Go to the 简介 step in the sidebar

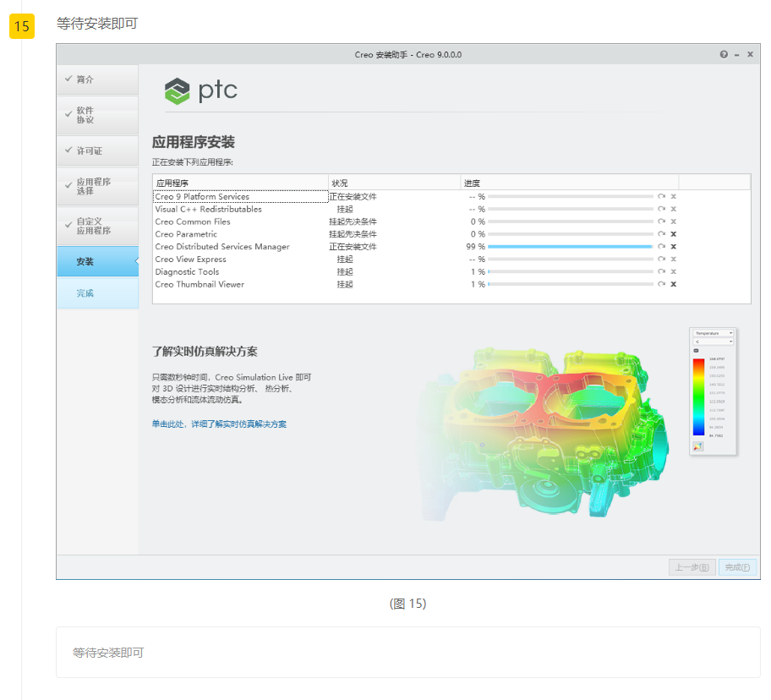pos(97,79)
